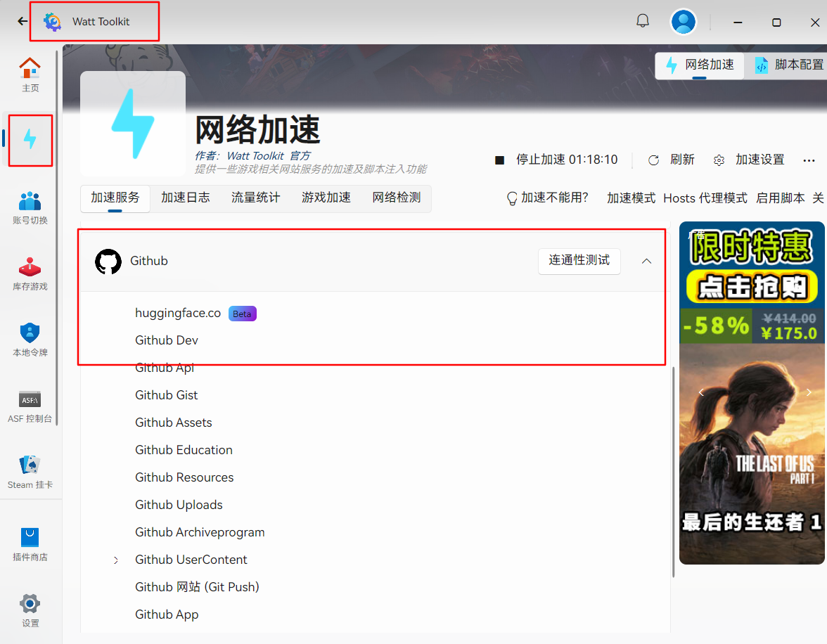Select Github App entry
The image size is (827, 644).
pos(167,615)
